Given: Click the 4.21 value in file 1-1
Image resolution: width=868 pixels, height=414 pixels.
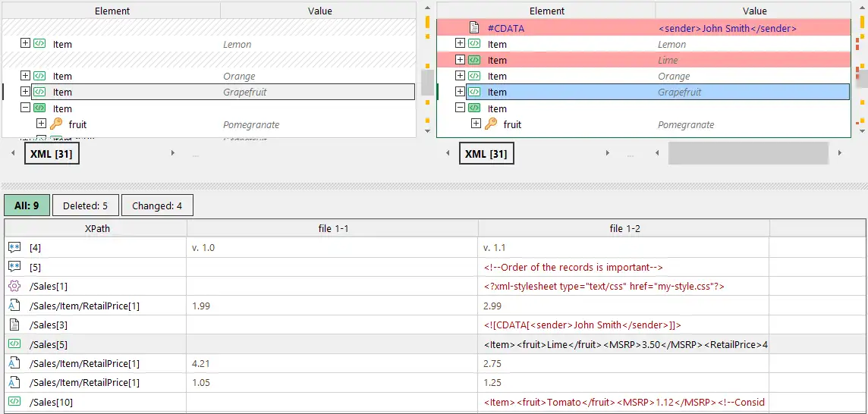Looking at the screenshot, I should click(332, 364).
